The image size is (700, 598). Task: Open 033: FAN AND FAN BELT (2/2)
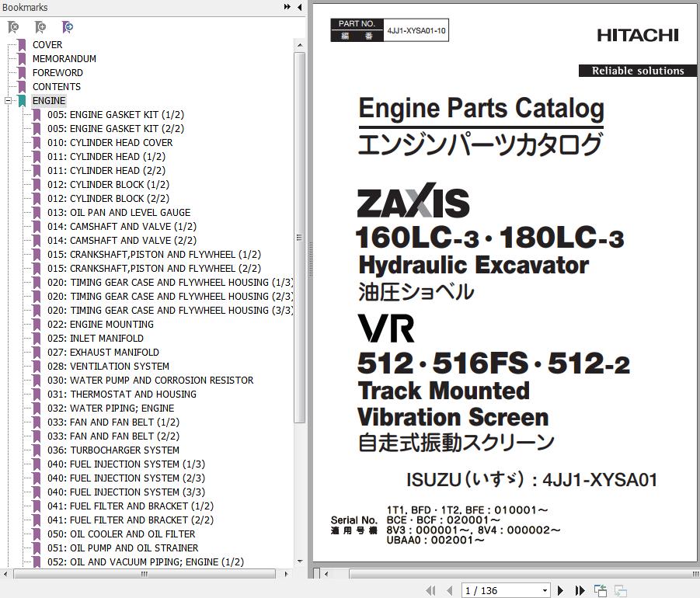pos(113,436)
